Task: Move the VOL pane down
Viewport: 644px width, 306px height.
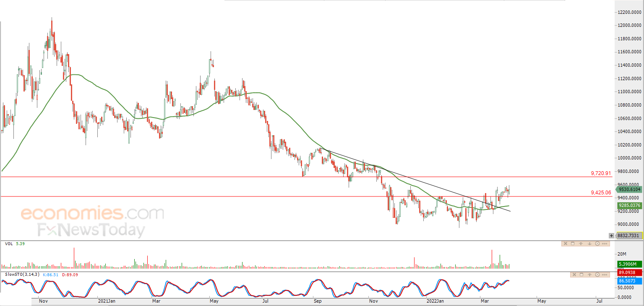Action: pyautogui.click(x=589, y=243)
